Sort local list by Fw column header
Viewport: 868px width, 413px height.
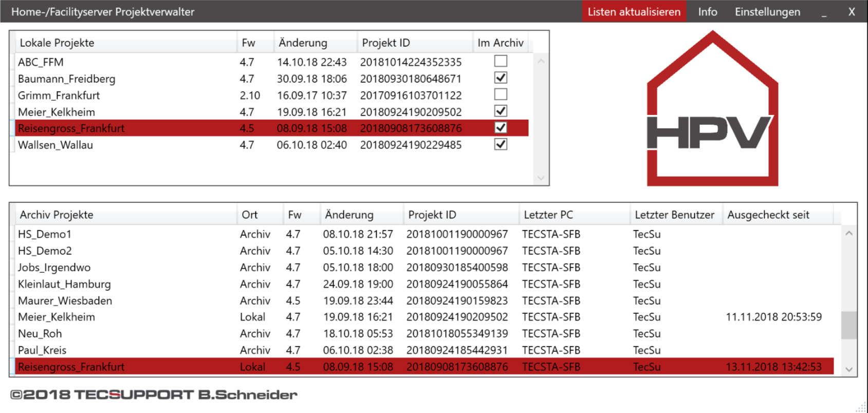tap(255, 43)
